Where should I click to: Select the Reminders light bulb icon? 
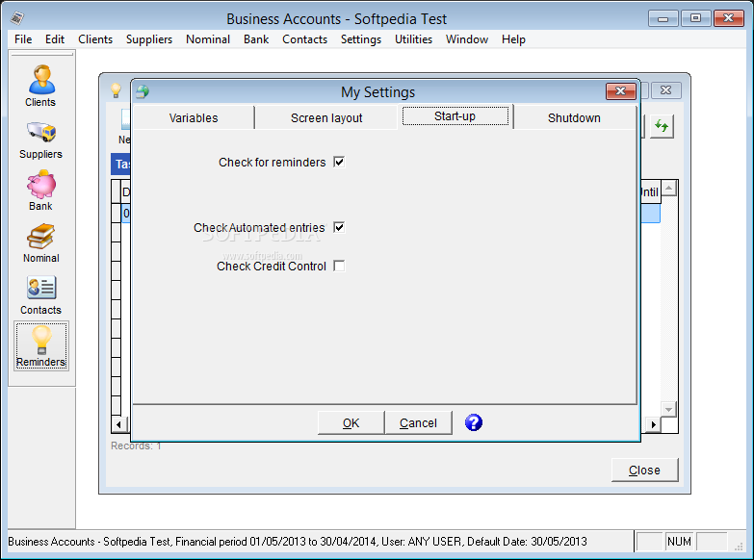pos(41,346)
